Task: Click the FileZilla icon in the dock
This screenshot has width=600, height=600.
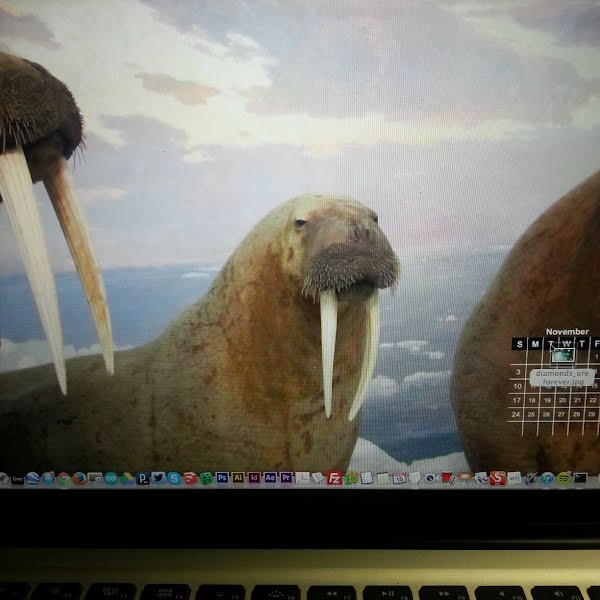Action: (x=334, y=478)
